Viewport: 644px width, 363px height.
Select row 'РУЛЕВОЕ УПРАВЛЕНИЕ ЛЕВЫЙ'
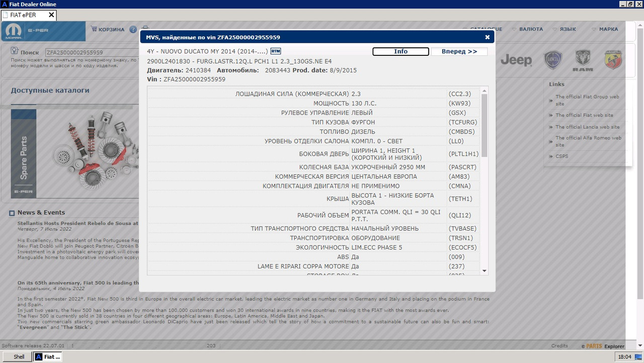tap(313, 113)
